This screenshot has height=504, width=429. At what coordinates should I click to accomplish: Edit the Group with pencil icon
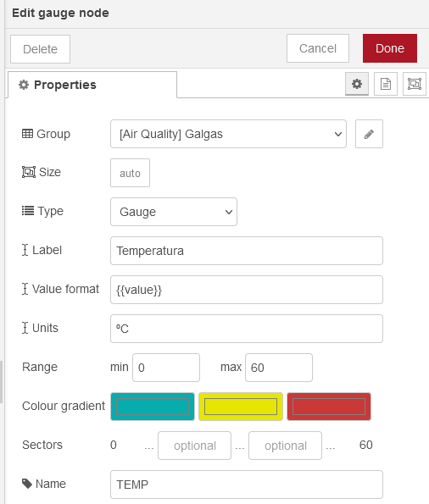pos(369,134)
